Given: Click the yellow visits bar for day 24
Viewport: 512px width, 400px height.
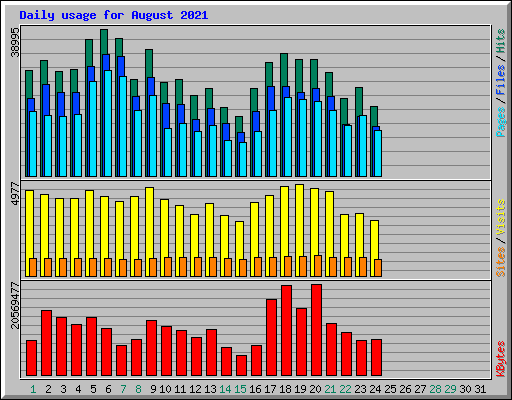Looking at the screenshot, I should pyautogui.click(x=374, y=239).
